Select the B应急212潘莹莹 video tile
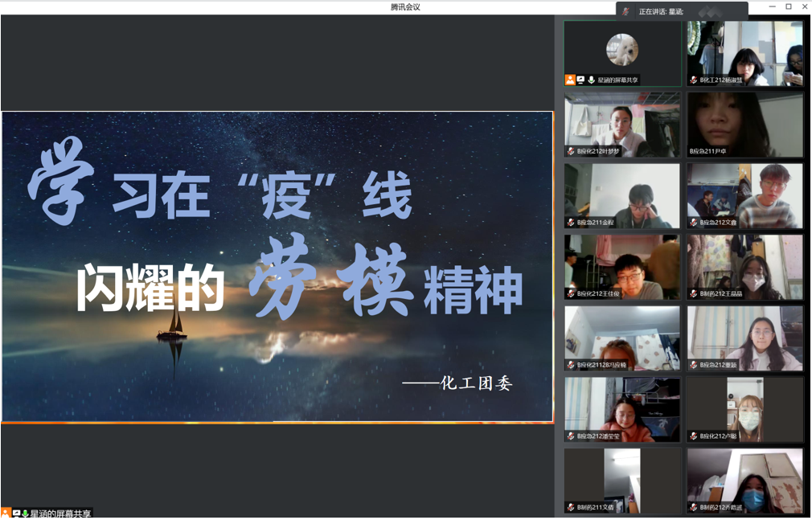The width and height of the screenshot is (812, 520). click(622, 409)
